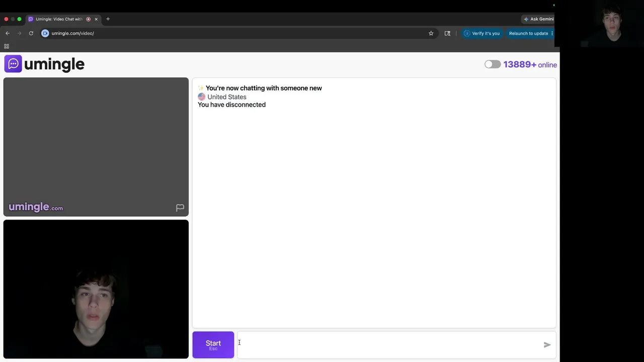Image resolution: width=644 pixels, height=362 pixels.
Task: Reload the umingle page
Action: 31,33
